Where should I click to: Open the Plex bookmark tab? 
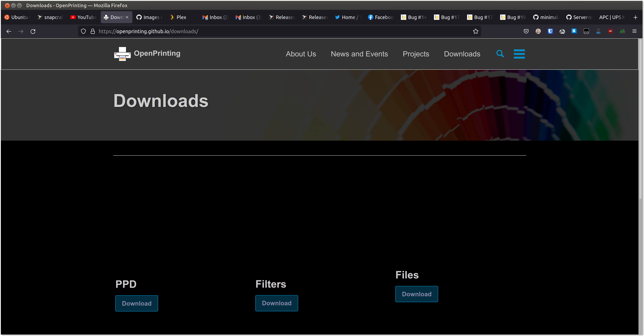178,17
